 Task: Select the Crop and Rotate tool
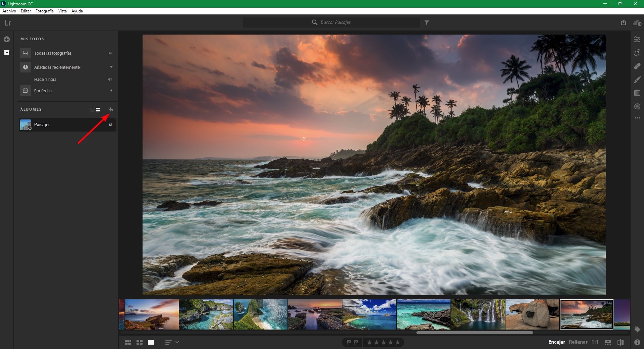point(637,53)
